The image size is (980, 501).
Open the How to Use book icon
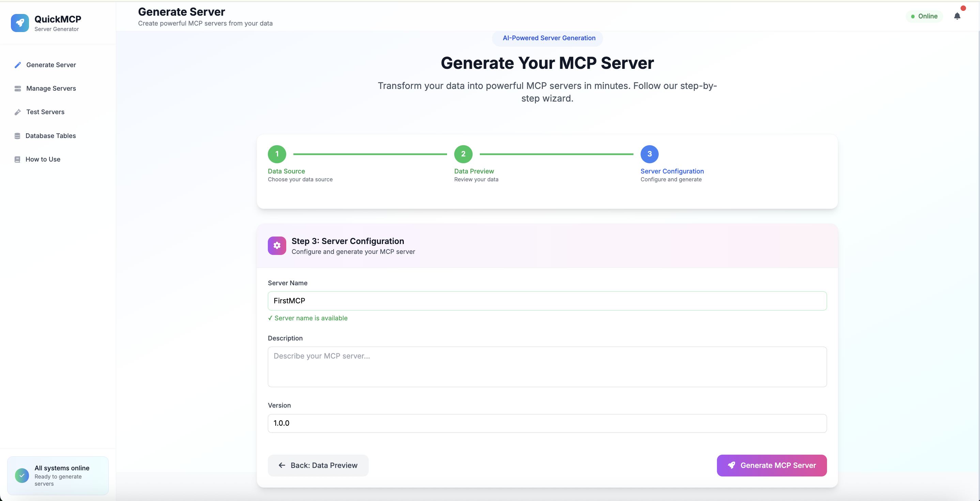point(17,159)
